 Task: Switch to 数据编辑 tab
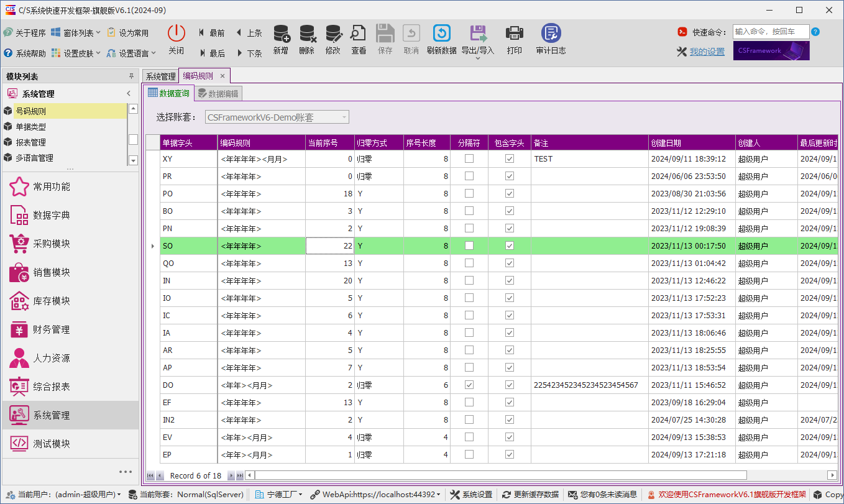point(218,94)
